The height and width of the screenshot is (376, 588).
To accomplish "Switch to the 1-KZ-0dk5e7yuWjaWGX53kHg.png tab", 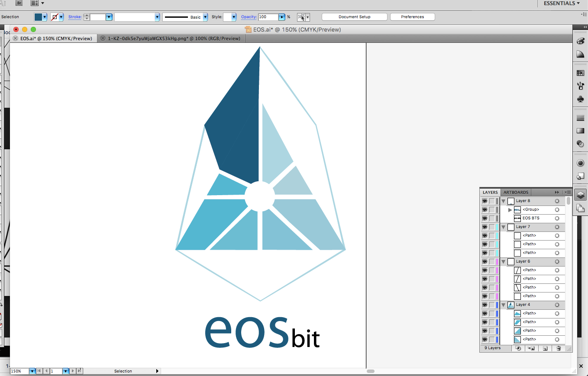I will tap(174, 39).
